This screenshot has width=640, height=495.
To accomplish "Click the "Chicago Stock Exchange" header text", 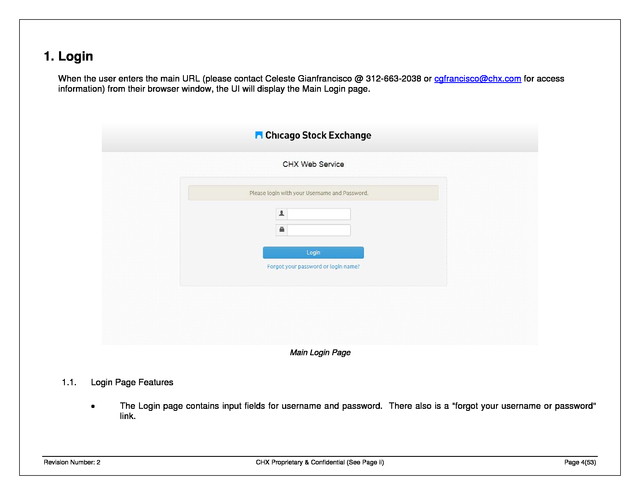I will pos(318,135).
